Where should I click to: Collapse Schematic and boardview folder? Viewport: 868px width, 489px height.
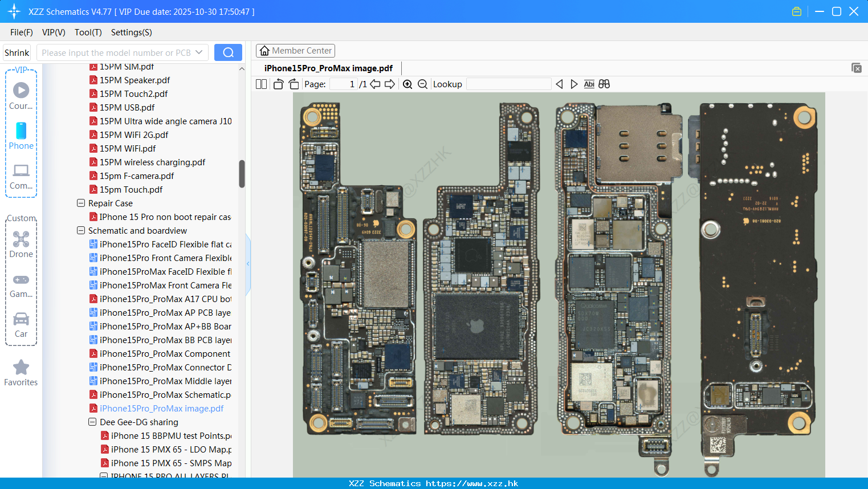pos(81,230)
